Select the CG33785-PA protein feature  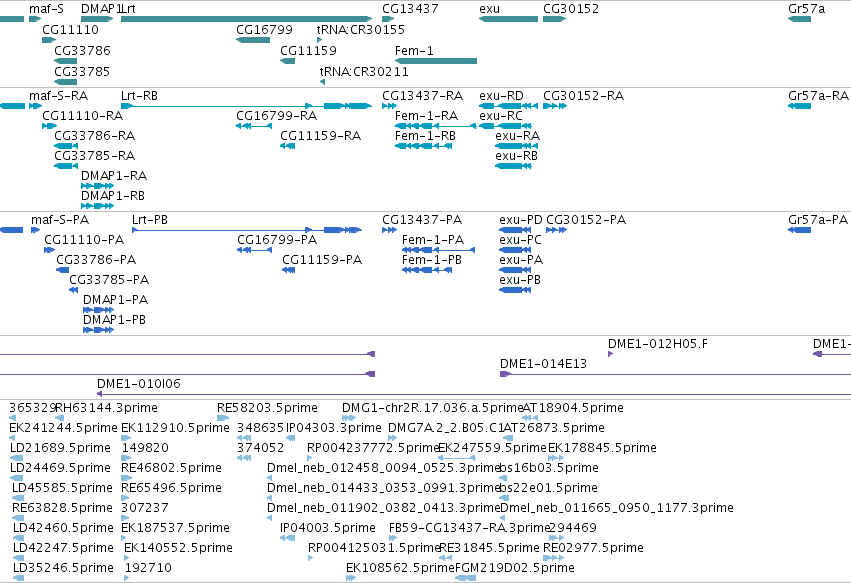[x=74, y=290]
